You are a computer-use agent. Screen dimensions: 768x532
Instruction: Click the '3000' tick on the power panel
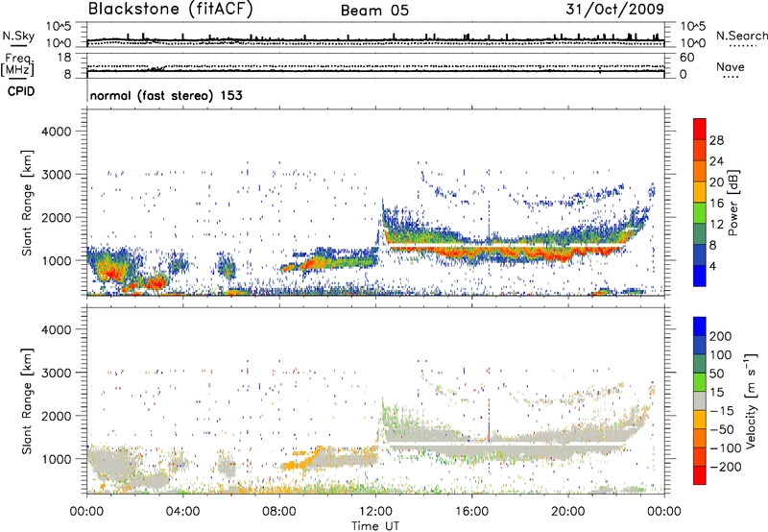click(57, 175)
